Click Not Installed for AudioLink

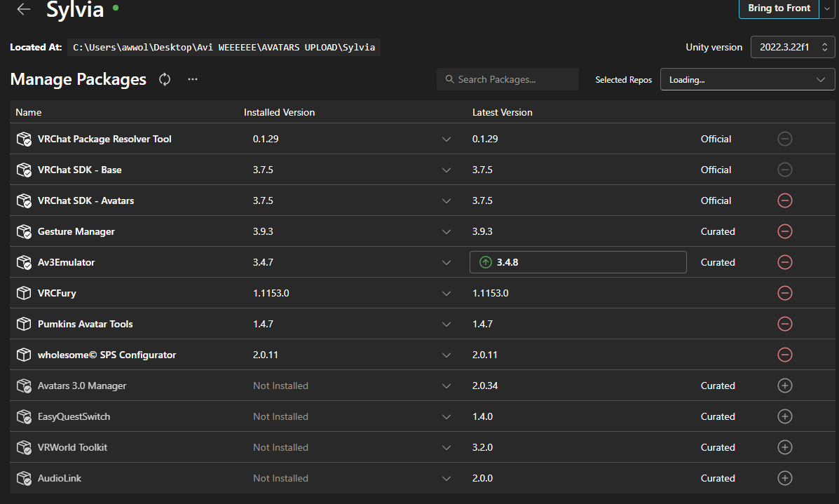tap(280, 478)
